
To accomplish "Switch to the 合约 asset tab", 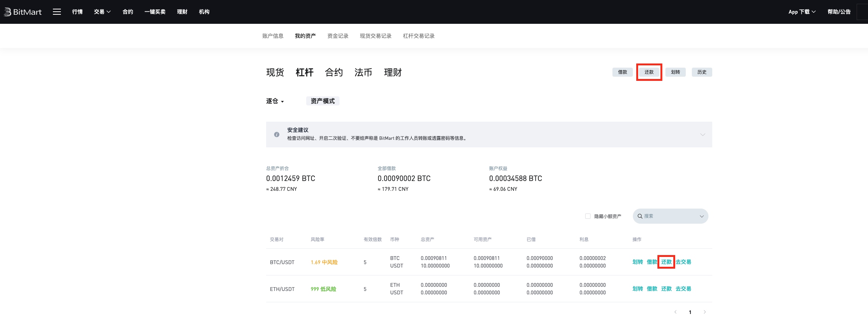I will 334,72.
